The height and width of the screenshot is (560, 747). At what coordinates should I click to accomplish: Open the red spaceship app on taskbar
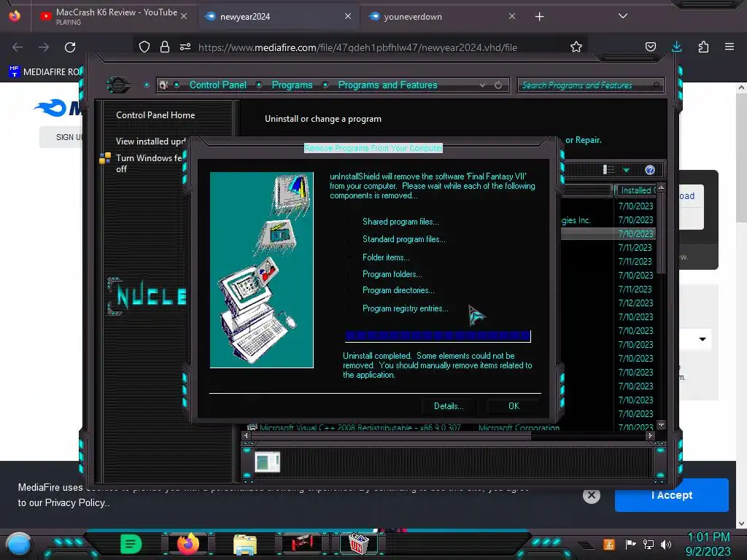302,542
